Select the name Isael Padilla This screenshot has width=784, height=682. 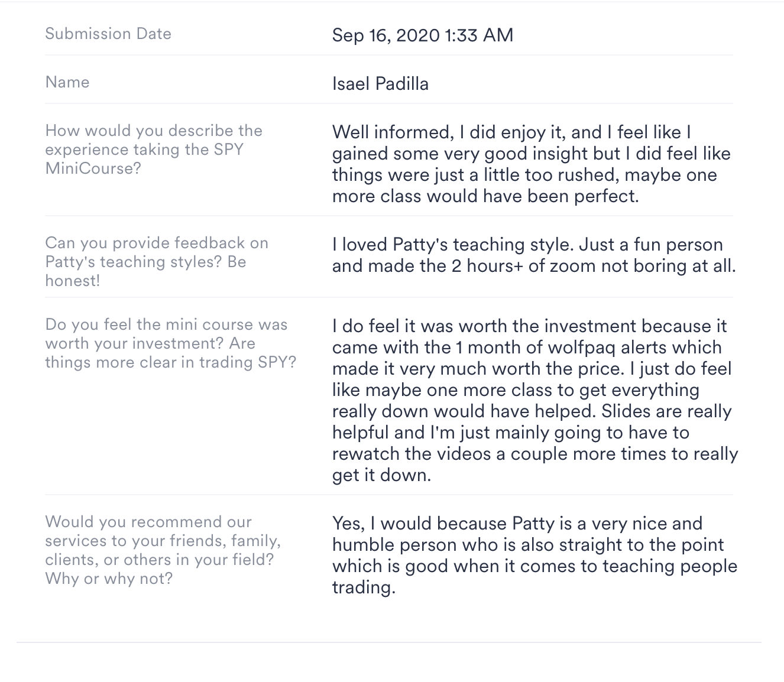pos(380,84)
